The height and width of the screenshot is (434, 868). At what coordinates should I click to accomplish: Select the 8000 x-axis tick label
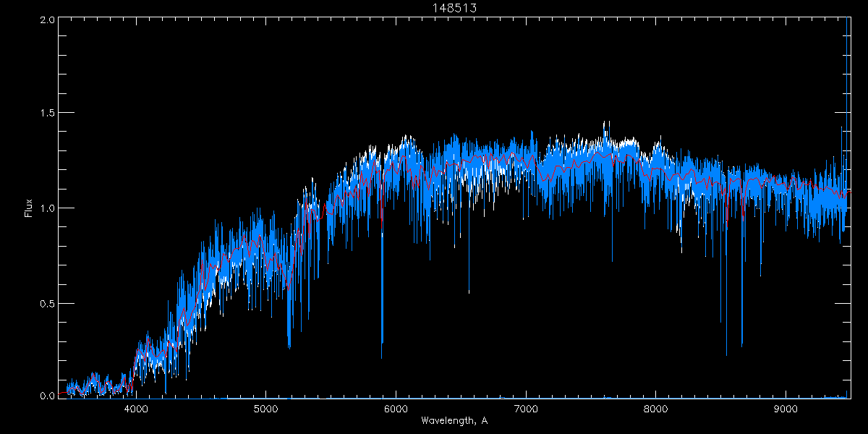click(x=656, y=408)
